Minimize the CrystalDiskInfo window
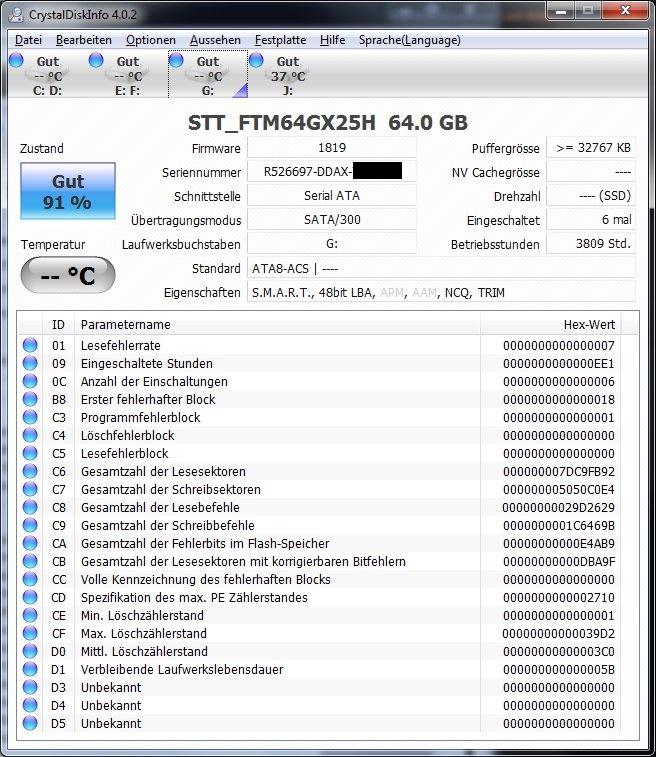The width and height of the screenshot is (656, 757). (x=561, y=11)
